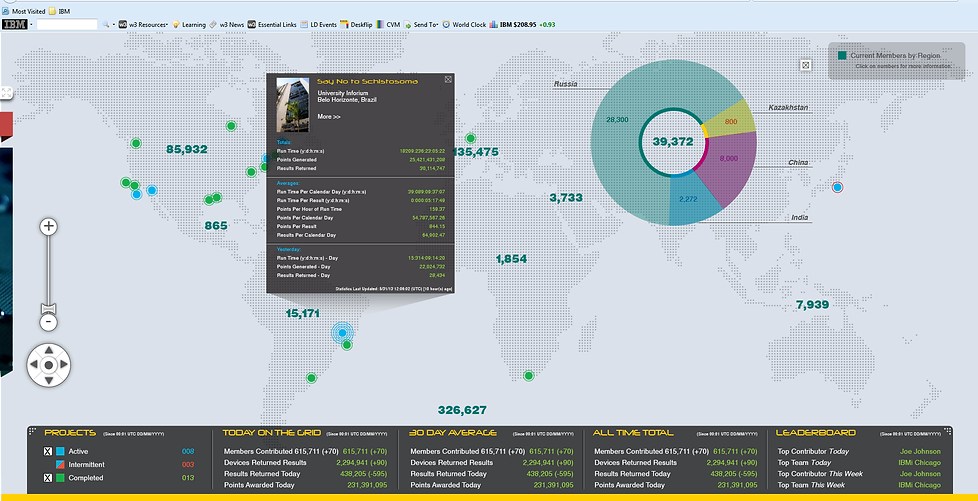Open Top Contributor This Week Joe Johnson link
The width and height of the screenshot is (978, 501).
click(x=920, y=474)
